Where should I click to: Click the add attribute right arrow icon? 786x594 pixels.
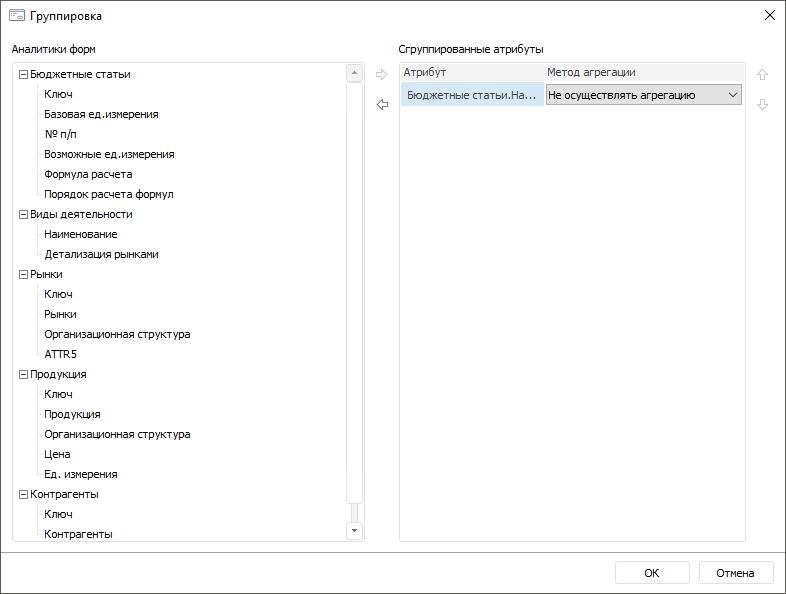click(381, 74)
